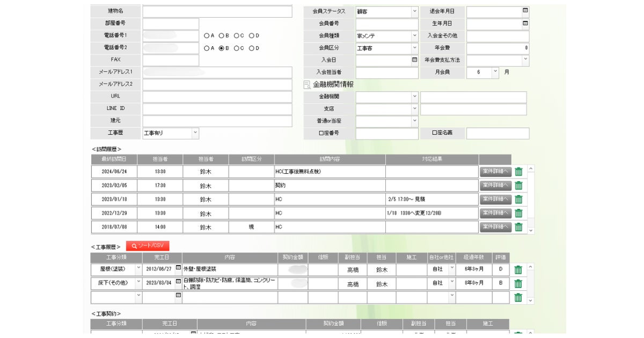
Task: Click selected option B for 電話番号2
Action: click(221, 48)
